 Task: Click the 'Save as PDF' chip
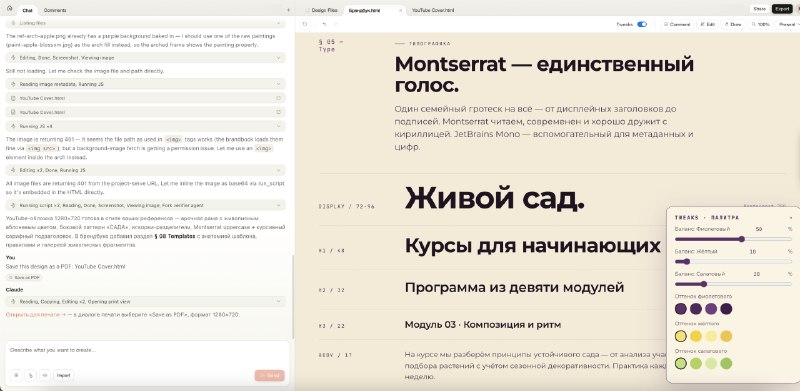24,277
